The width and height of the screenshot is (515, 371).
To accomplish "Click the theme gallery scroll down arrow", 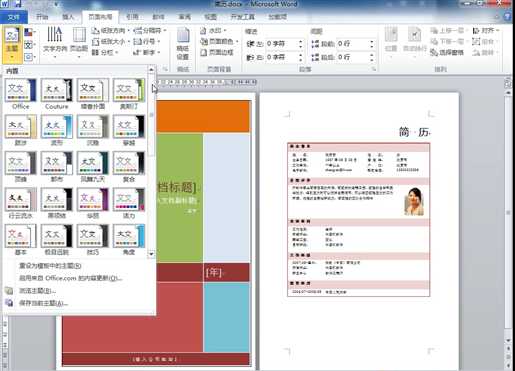I will click(x=151, y=254).
